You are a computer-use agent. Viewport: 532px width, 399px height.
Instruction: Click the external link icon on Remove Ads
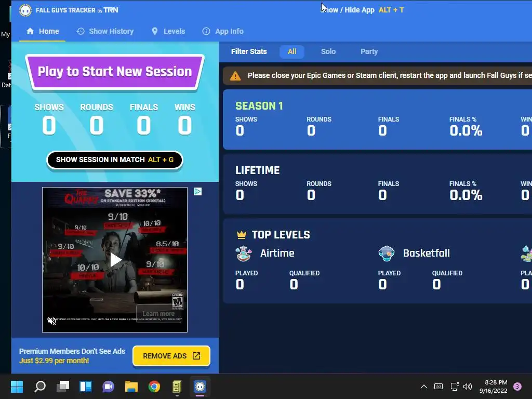click(196, 355)
